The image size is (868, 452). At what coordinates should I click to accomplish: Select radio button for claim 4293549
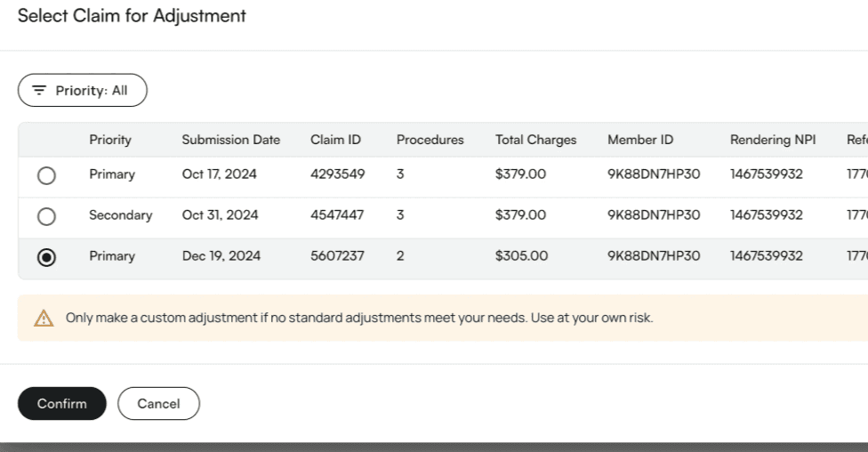pyautogui.click(x=46, y=175)
